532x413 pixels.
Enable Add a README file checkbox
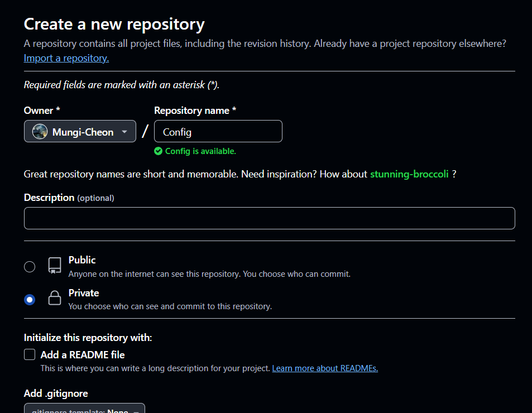click(30, 354)
